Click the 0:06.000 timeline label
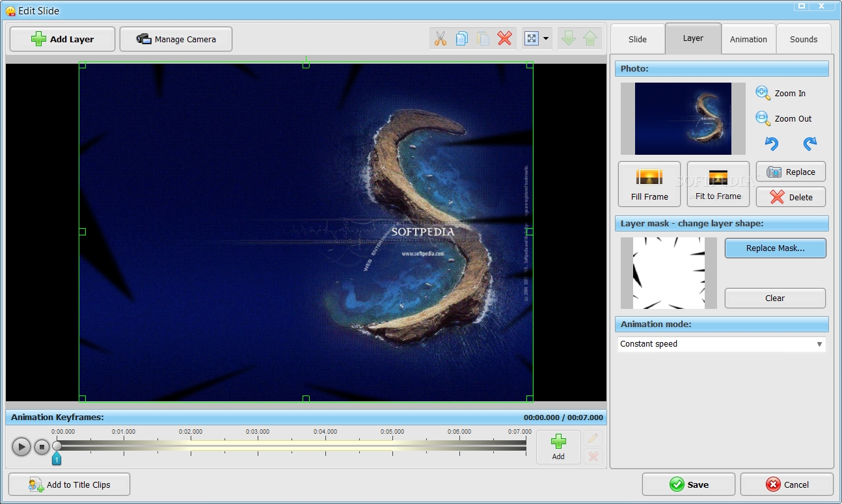Screen dimensions: 842x504 click(x=459, y=432)
